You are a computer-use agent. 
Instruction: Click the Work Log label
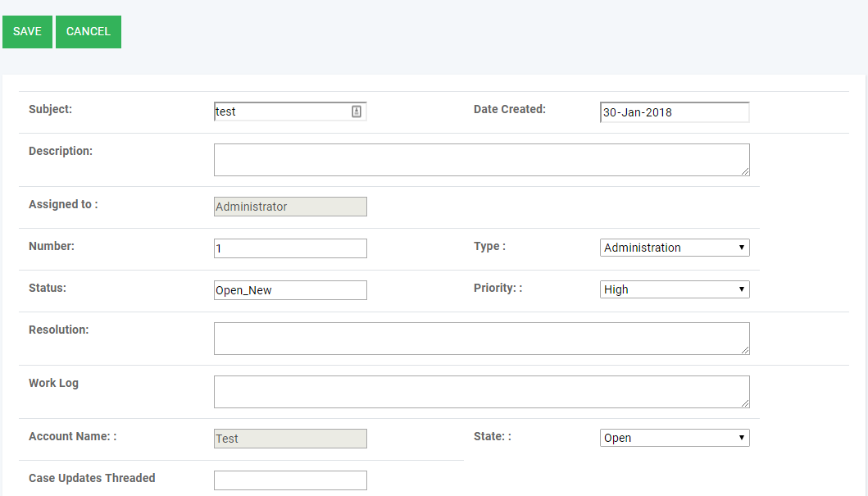pos(54,383)
